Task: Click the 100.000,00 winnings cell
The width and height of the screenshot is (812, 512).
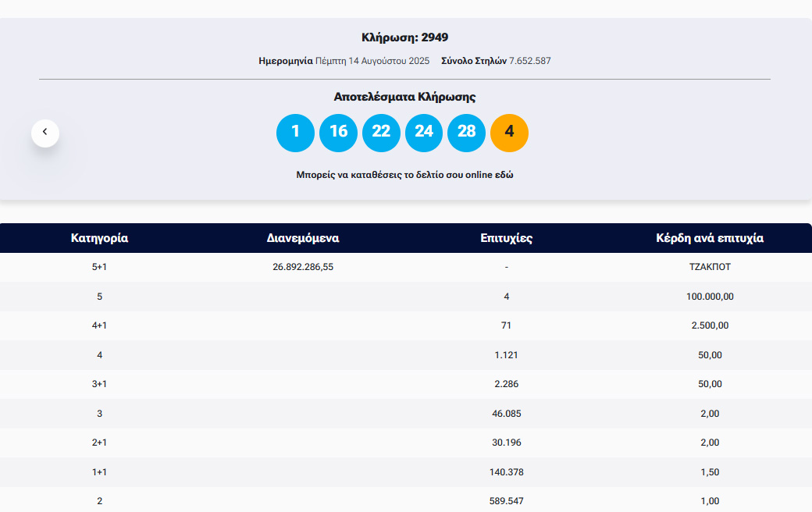Action: point(710,297)
